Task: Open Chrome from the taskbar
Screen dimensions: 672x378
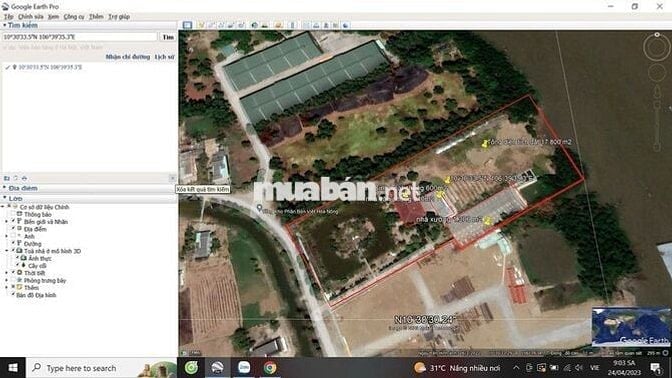Action: [270, 367]
